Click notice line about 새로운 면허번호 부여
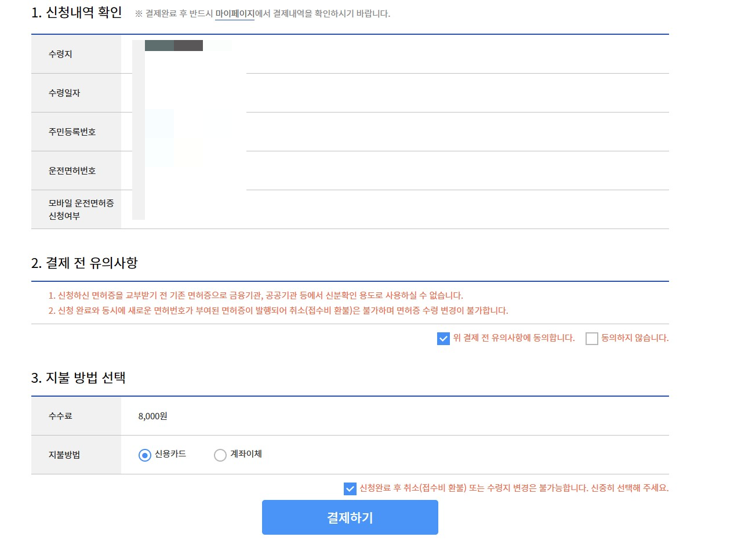The width and height of the screenshot is (756, 544). click(x=278, y=310)
